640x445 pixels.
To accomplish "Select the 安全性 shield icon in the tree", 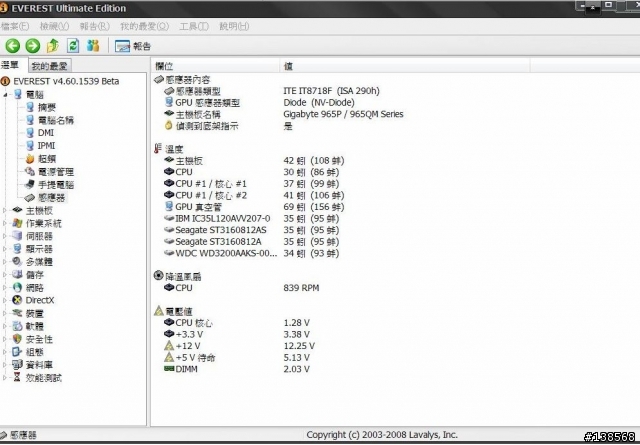I will click(17, 339).
